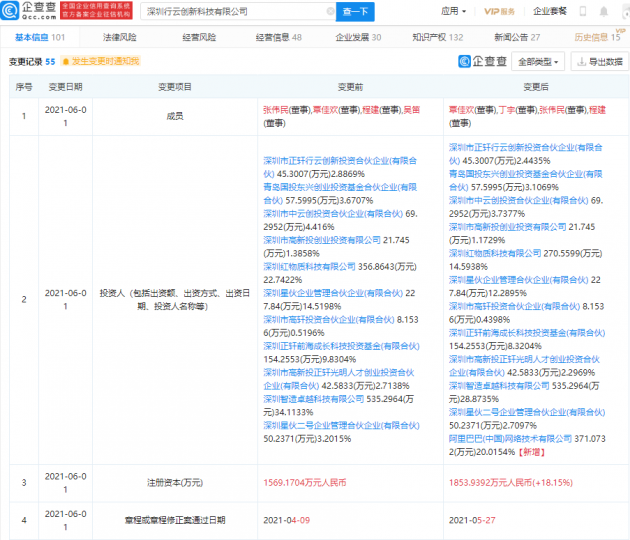Open the mobile app phone icon
Viewport: 630px width, 540px height.
click(x=583, y=11)
